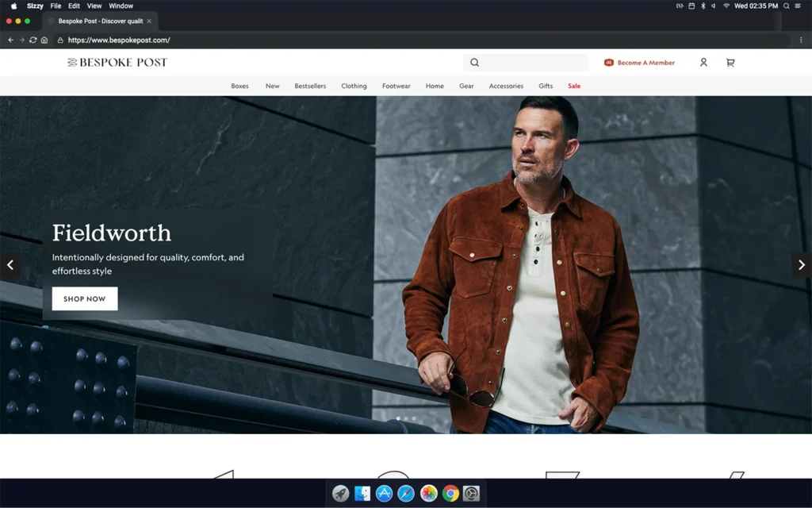This screenshot has height=508, width=812.
Task: Launch Safari from the dock
Action: pos(406,494)
